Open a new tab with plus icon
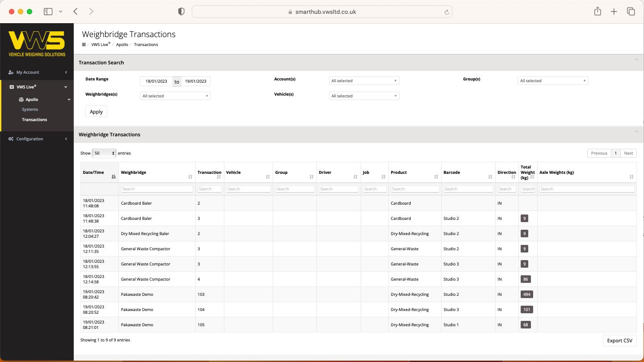 [614, 12]
